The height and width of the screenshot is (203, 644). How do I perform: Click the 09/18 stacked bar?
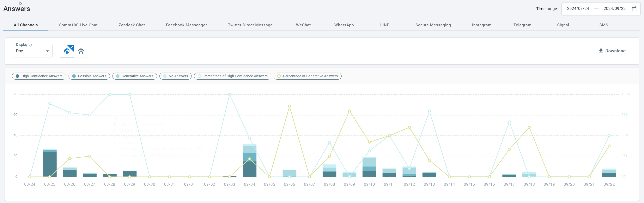[x=529, y=174]
